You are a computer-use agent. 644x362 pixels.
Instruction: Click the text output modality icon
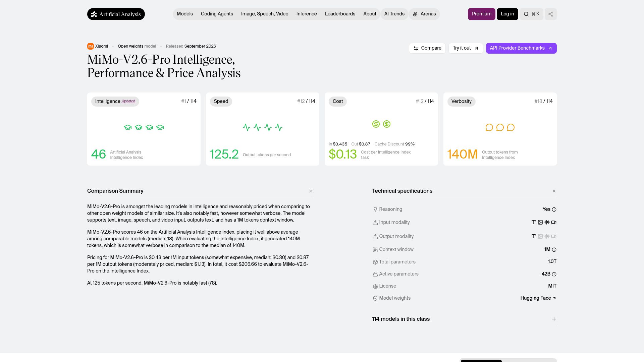tap(534, 236)
